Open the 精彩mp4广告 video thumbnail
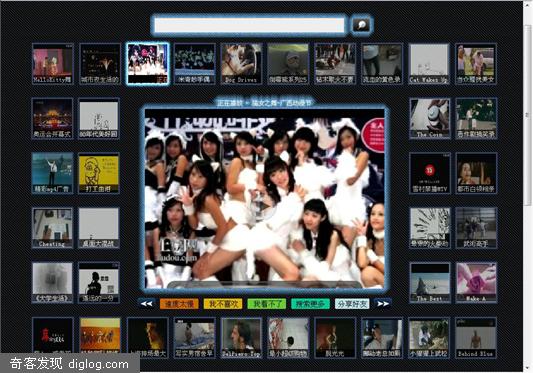The height and width of the screenshot is (373, 533). tap(52, 173)
